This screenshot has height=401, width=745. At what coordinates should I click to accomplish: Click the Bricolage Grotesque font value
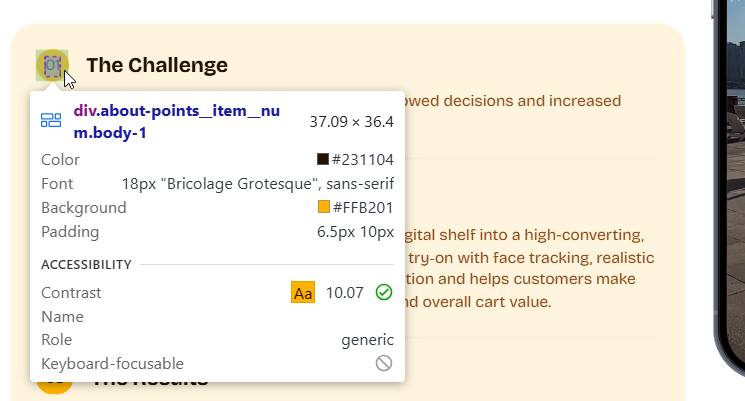258,183
